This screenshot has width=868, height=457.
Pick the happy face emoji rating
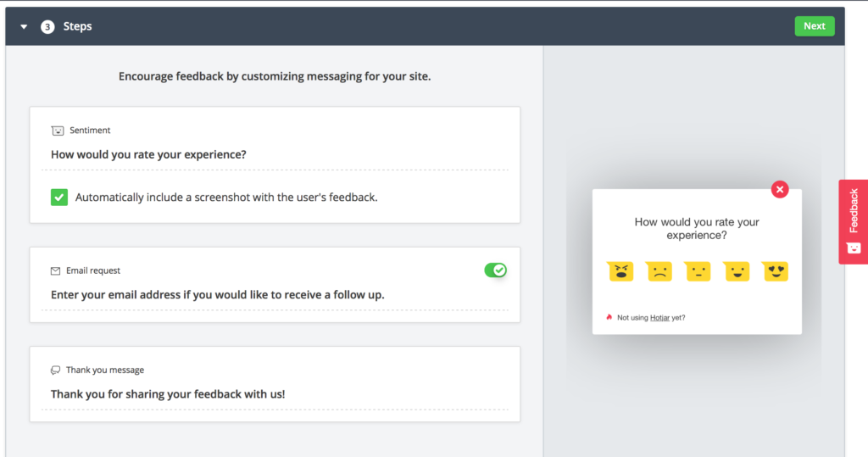pos(737,271)
